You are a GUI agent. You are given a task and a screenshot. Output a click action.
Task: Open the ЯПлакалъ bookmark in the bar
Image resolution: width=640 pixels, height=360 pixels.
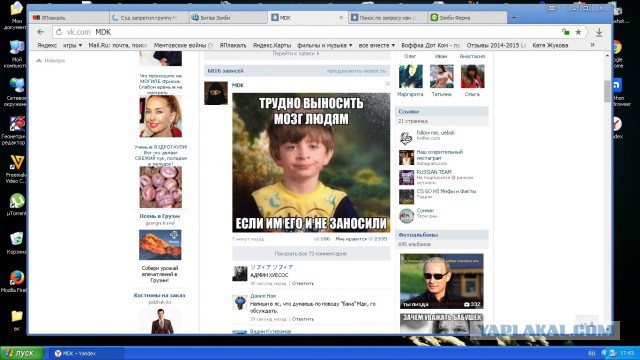tap(233, 45)
